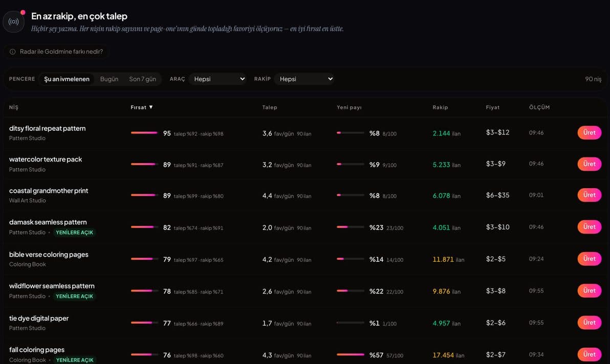This screenshot has width=610, height=364.
Task: Open coastal grandmother print niche
Action: coord(49,191)
